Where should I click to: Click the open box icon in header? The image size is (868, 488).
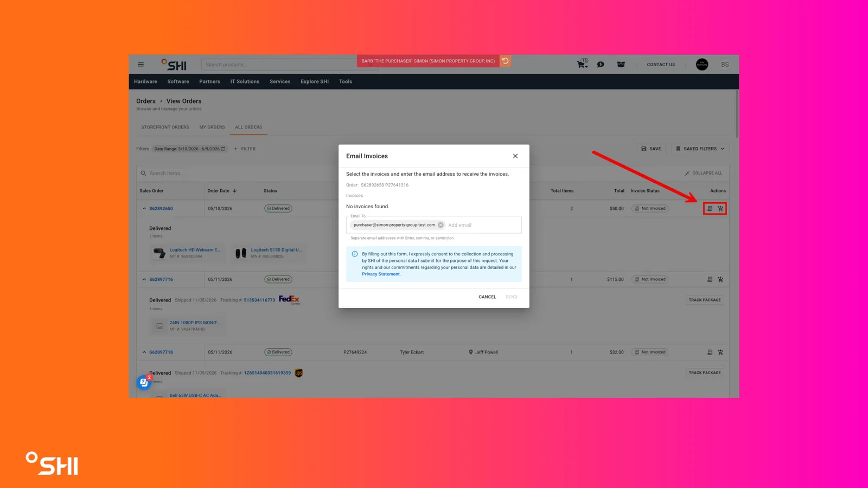point(621,65)
